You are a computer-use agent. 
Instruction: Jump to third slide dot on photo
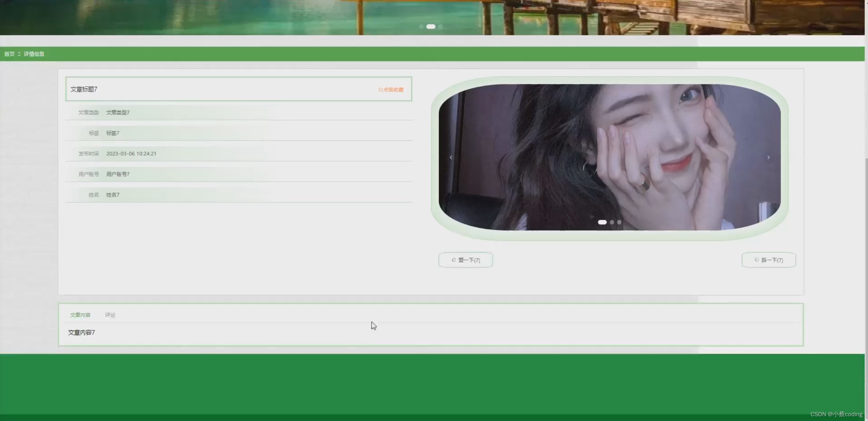[x=620, y=222]
